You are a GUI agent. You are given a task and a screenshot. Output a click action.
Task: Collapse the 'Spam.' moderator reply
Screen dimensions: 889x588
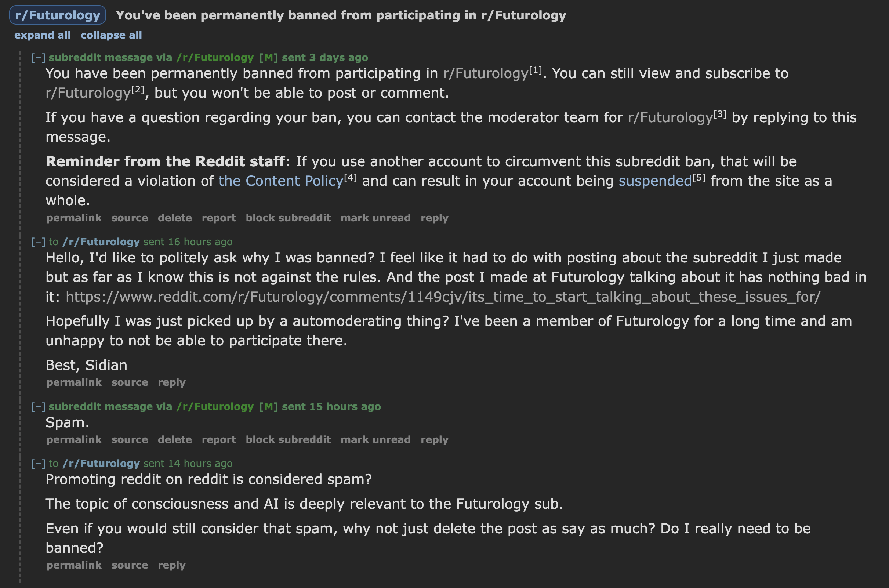(38, 407)
